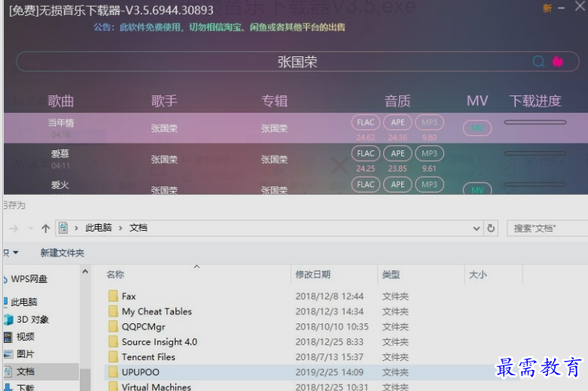Select 文档 in navigation pane
588x391 pixels.
point(26,371)
